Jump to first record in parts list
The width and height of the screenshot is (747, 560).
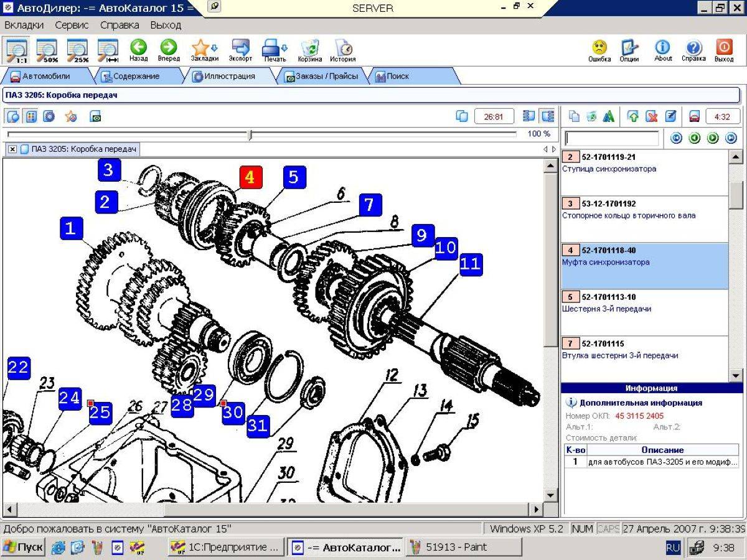[677, 138]
